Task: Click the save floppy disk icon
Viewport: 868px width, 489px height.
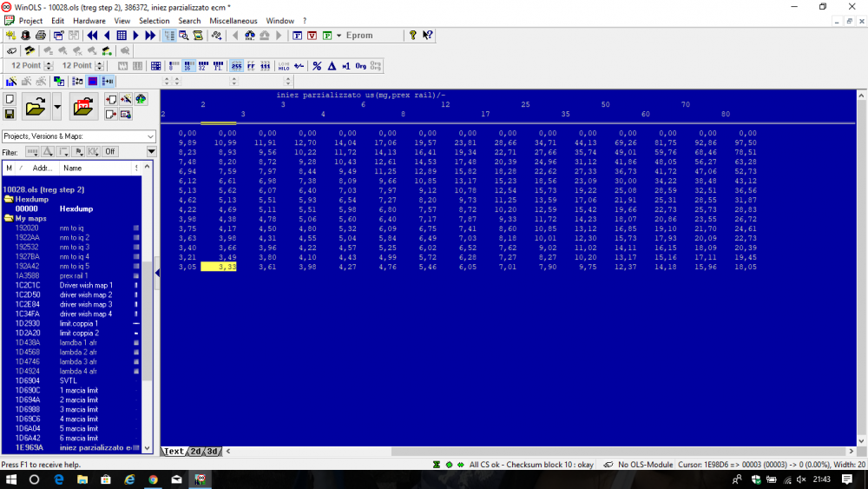Action: click(10, 114)
